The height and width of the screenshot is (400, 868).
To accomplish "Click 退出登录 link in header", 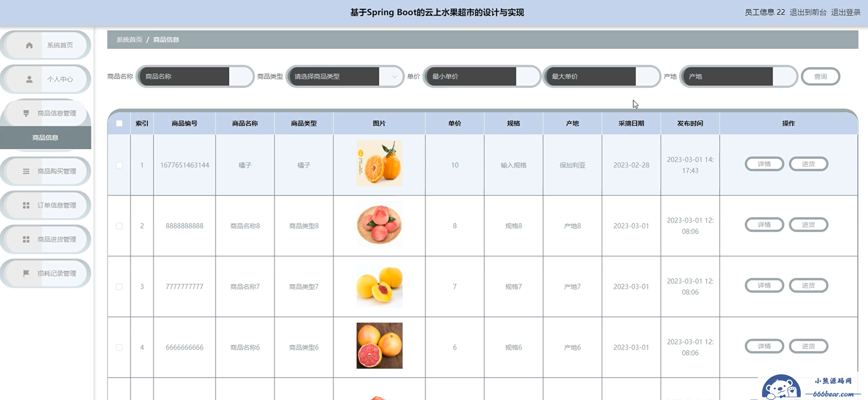I will point(846,12).
